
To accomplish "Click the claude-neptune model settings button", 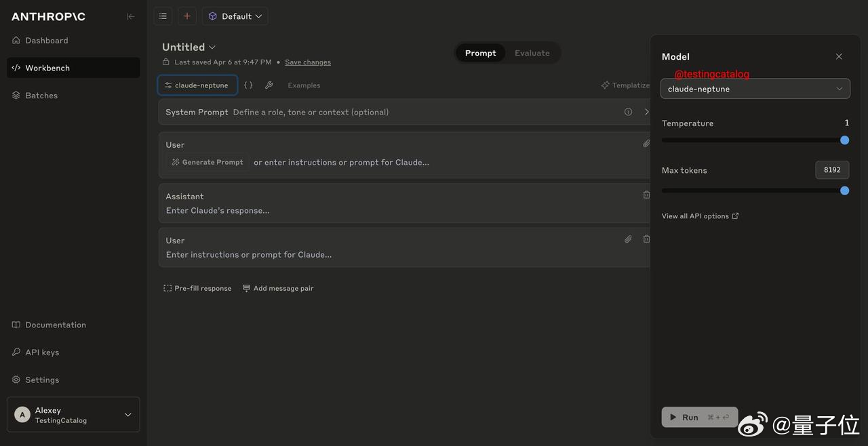I will [197, 85].
